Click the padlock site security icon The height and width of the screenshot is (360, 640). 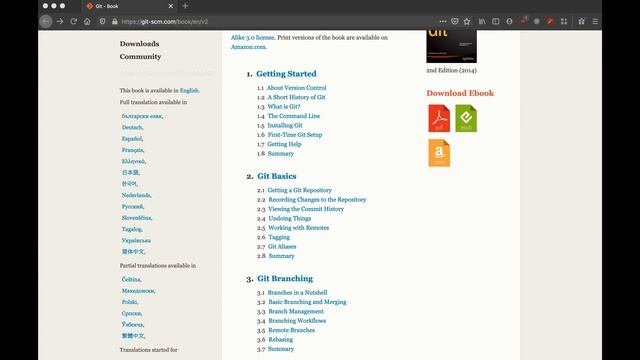pos(115,22)
